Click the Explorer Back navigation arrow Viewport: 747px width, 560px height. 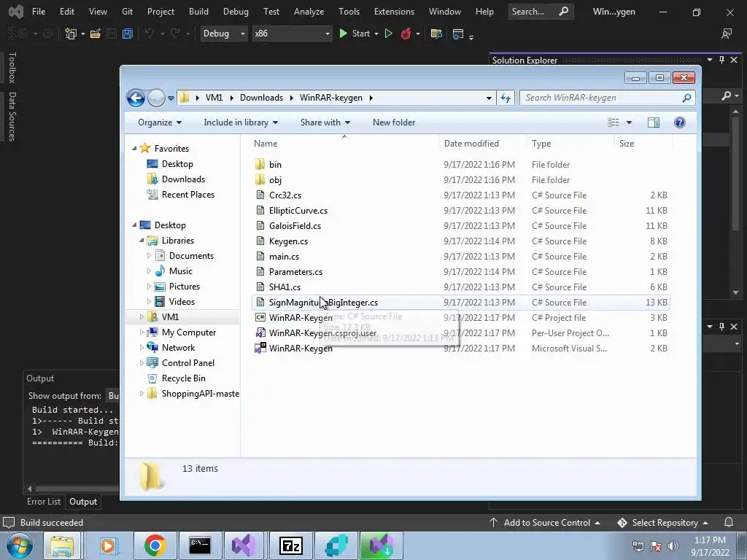click(x=136, y=98)
